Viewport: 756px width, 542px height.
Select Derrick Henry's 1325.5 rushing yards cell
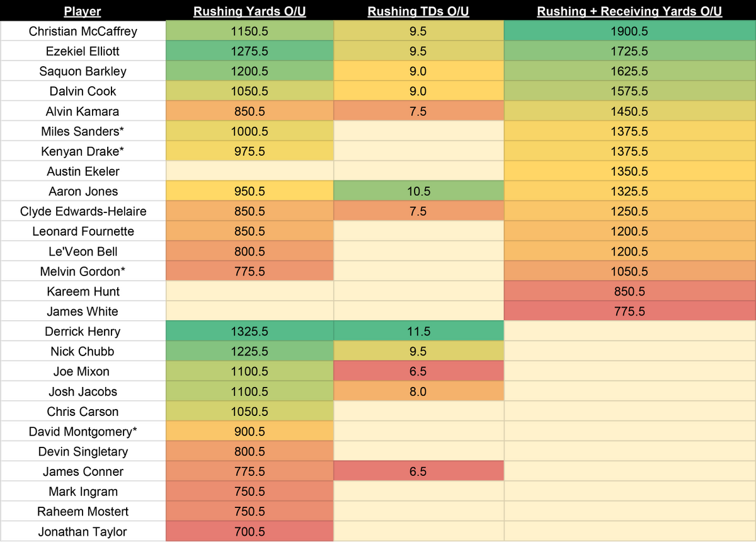249,332
